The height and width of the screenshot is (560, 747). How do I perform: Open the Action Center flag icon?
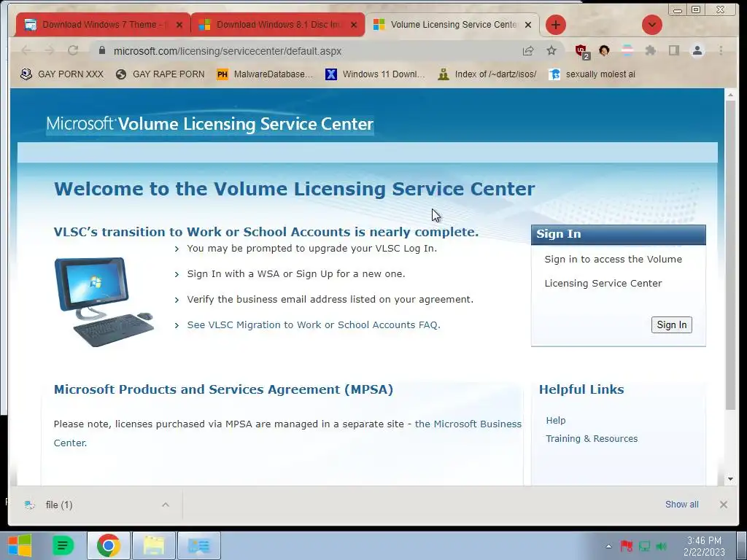tap(627, 545)
